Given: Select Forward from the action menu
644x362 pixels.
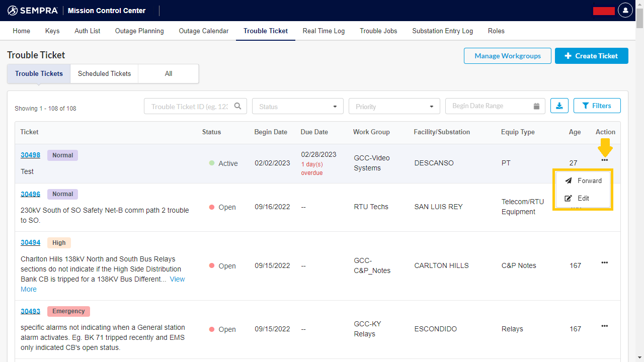Looking at the screenshot, I should click(584, 181).
